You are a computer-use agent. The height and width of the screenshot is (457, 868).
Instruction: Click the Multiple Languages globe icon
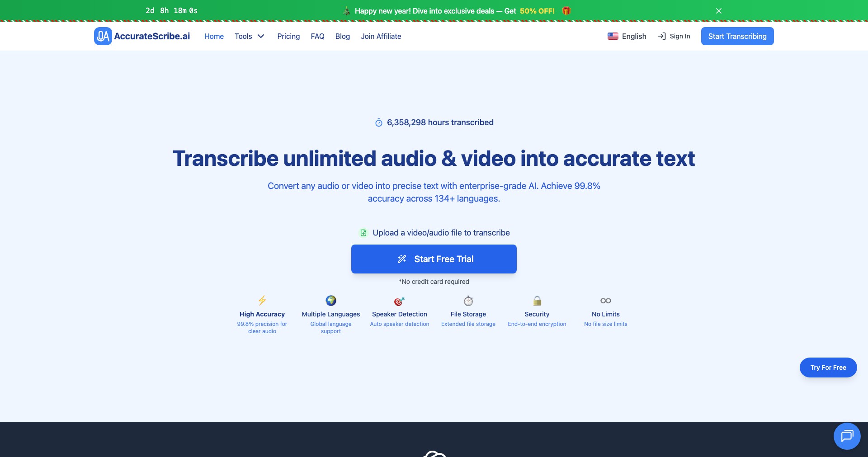coord(331,301)
